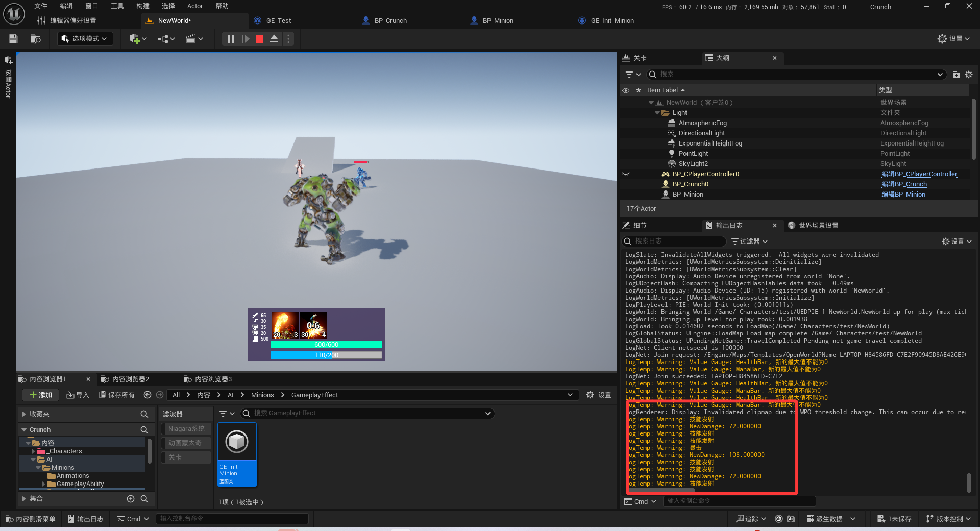Click the quick add content icon
Screen dimensions: 980x531
tap(138, 39)
